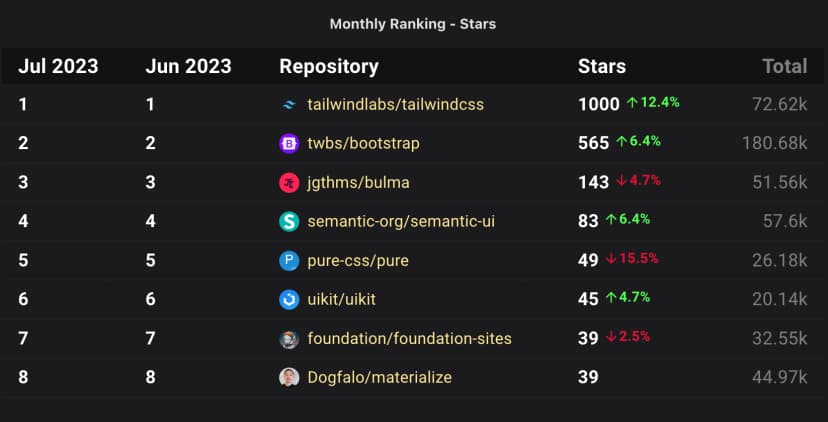The height and width of the screenshot is (422, 828).
Task: Click the 32.55k total value
Action: tap(780, 339)
